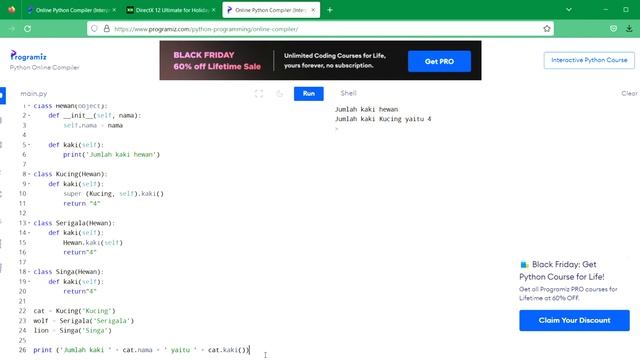Click line 11 return "4"
This screenshot has height=360, width=640.
click(x=82, y=203)
